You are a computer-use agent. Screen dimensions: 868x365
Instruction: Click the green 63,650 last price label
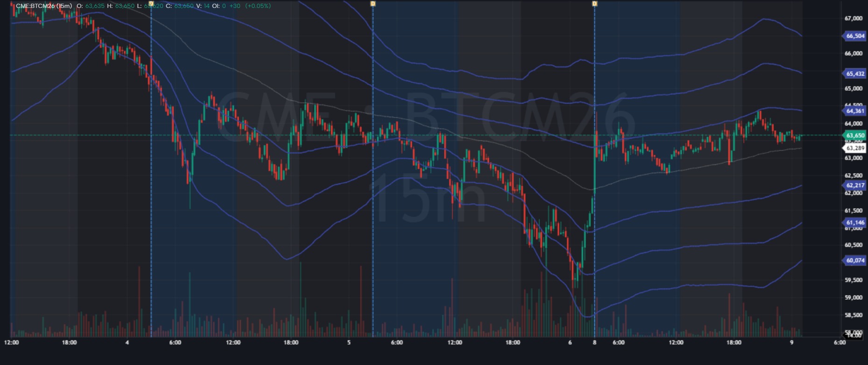tap(855, 135)
